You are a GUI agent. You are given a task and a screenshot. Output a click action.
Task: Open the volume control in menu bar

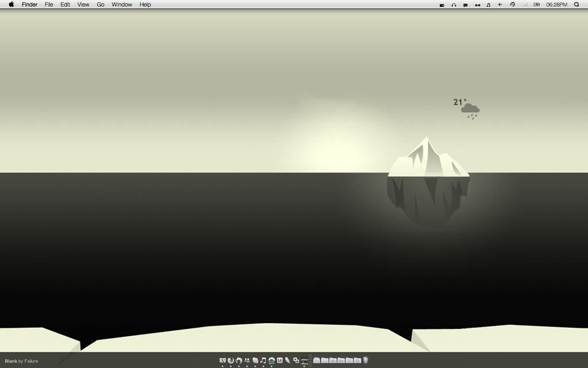[500, 5]
